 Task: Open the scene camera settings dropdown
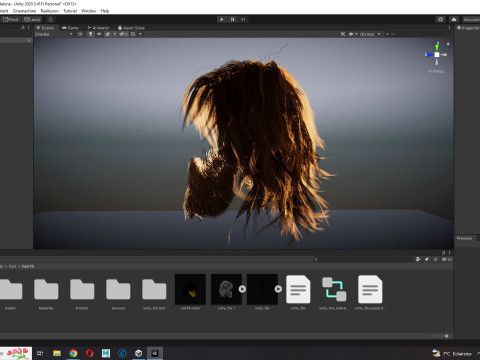coord(353,34)
